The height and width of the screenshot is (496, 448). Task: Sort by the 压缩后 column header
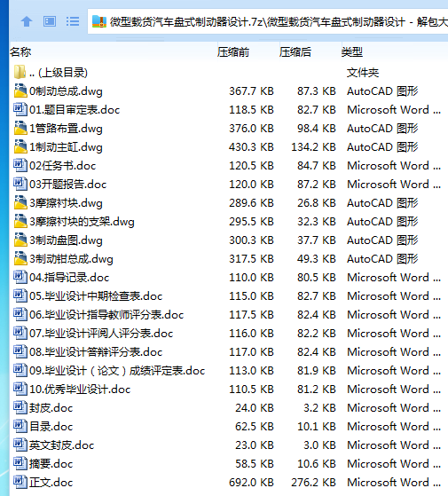[x=295, y=51]
